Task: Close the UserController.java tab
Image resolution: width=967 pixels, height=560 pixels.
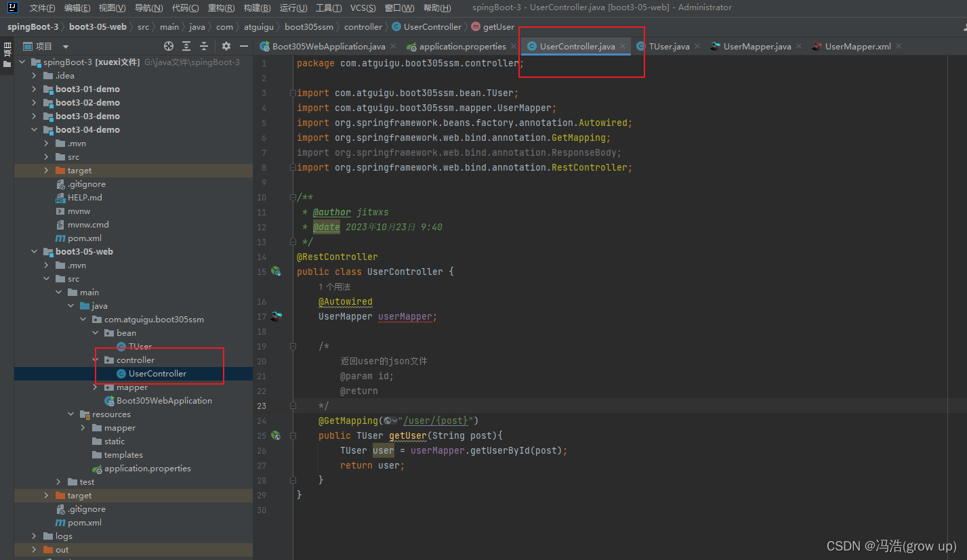Action: (x=622, y=47)
